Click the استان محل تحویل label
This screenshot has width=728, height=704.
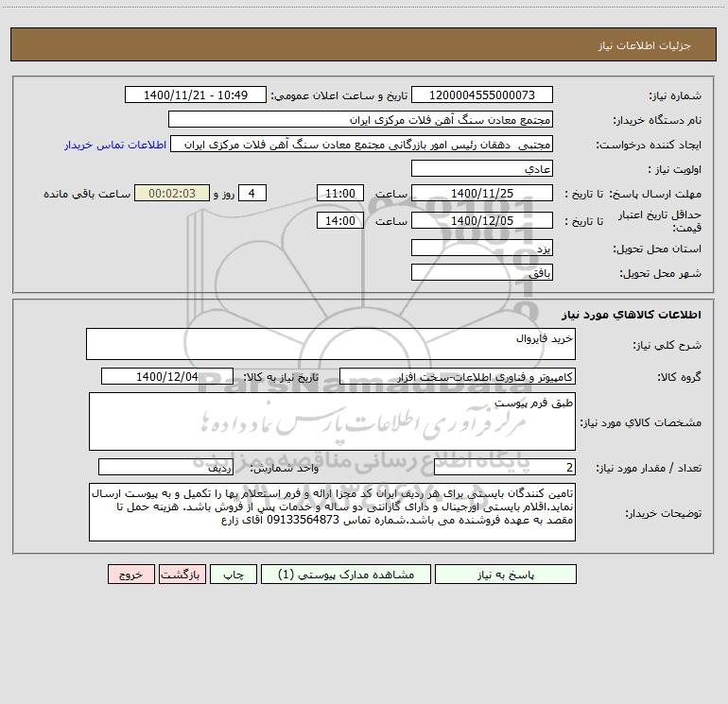coord(657,249)
